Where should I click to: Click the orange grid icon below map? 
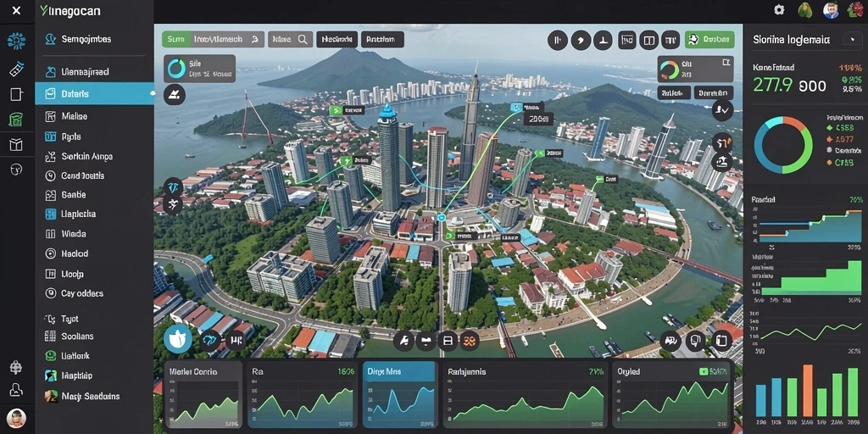[470, 341]
